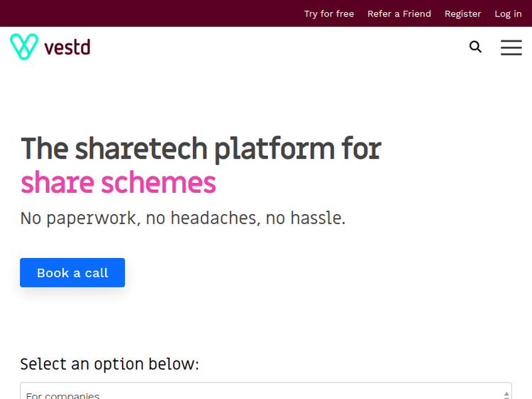Screen dimensions: 532x399
Task: Open the hamburger navigation menu
Action: (x=511, y=47)
